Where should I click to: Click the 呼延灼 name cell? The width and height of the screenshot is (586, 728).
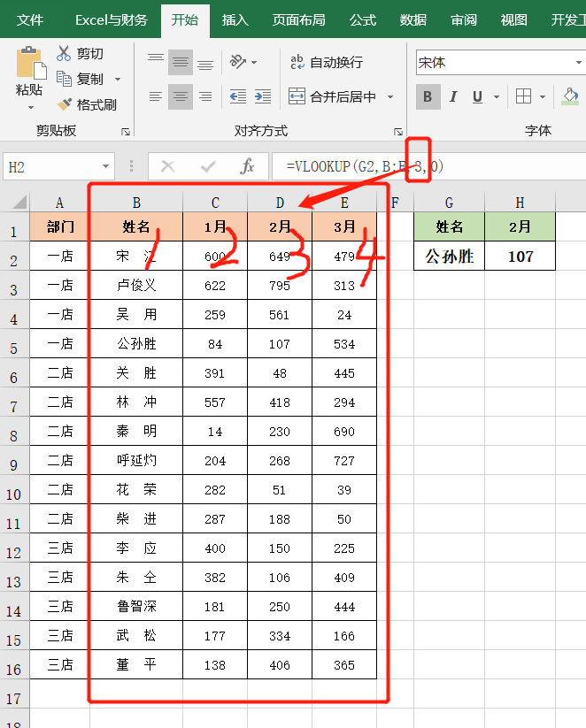pos(136,461)
